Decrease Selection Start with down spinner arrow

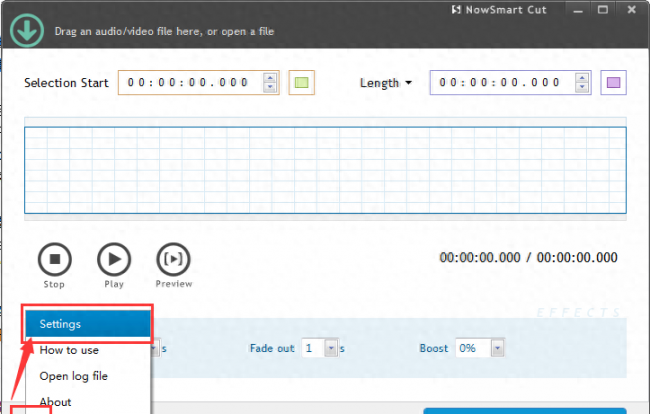pyautogui.click(x=270, y=87)
